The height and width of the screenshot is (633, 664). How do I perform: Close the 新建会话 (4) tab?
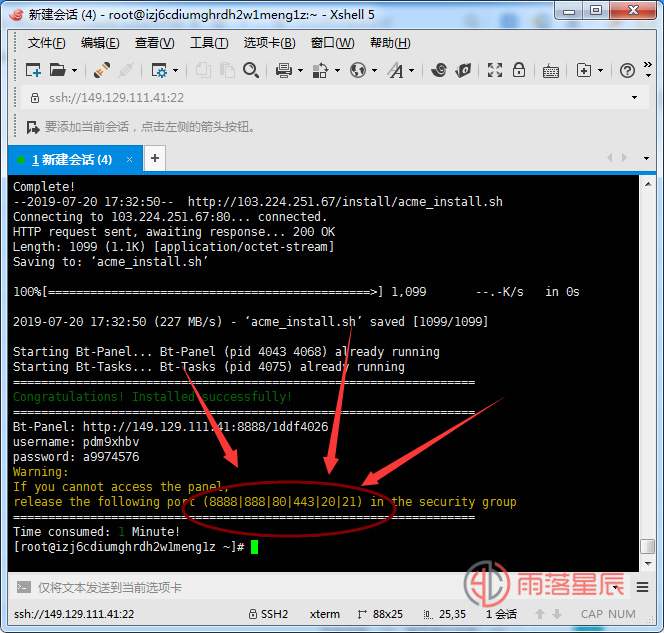coord(129,160)
